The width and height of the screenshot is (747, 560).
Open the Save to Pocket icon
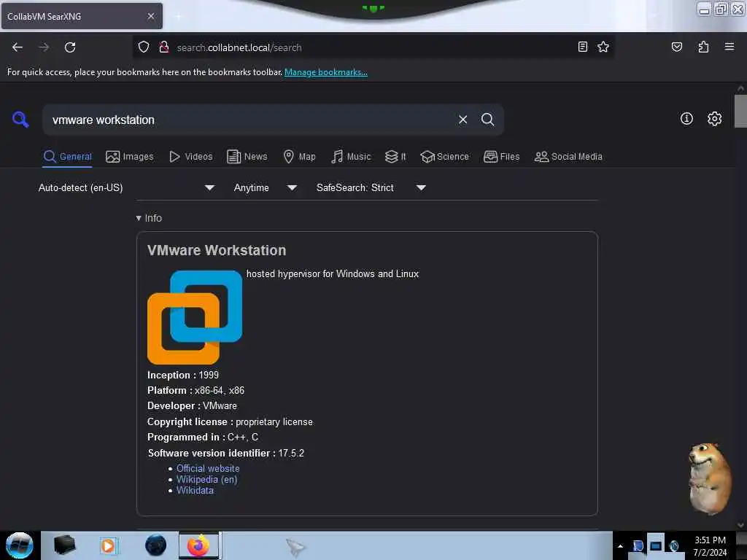click(x=676, y=47)
